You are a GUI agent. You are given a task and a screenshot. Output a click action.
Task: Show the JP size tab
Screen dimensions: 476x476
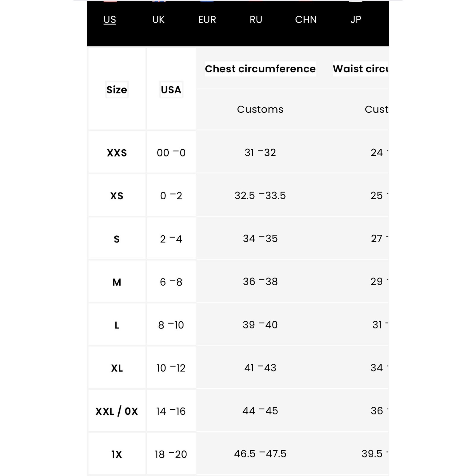click(356, 20)
